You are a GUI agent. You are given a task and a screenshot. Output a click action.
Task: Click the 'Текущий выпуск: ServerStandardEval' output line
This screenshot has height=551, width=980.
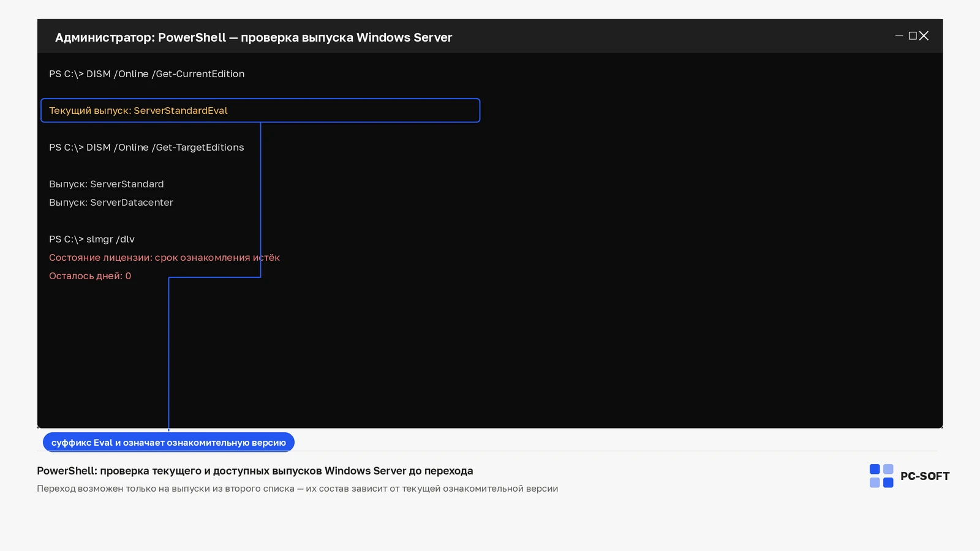tap(260, 110)
